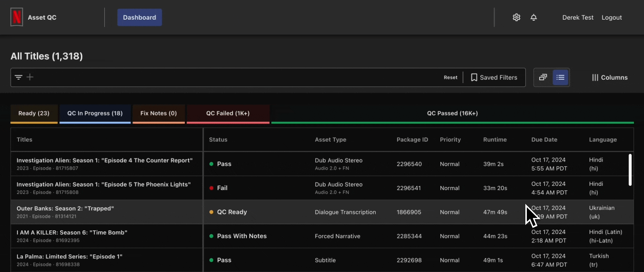
Task: Open Saved Filters
Action: (x=494, y=77)
